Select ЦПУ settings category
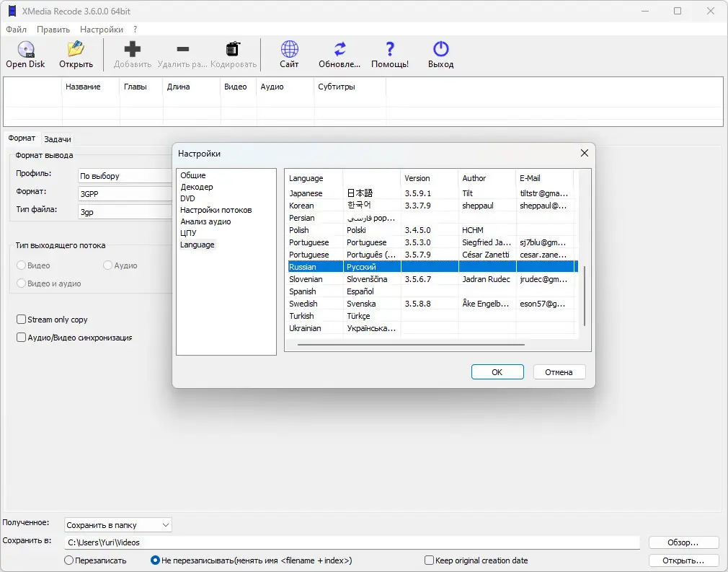 coord(189,233)
